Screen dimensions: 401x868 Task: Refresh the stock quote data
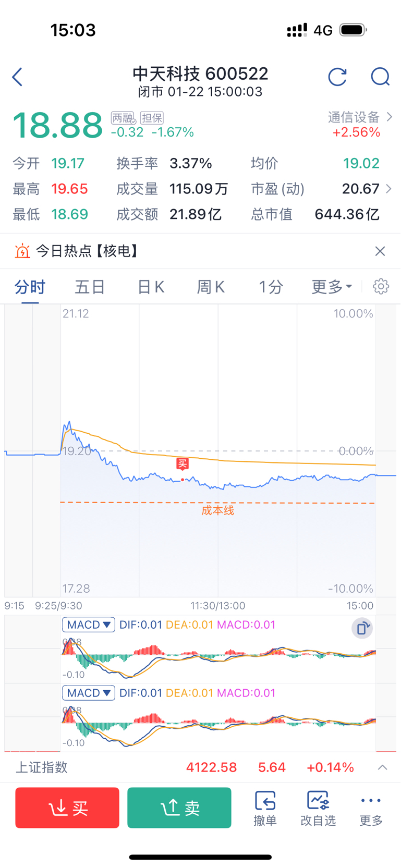pyautogui.click(x=337, y=77)
